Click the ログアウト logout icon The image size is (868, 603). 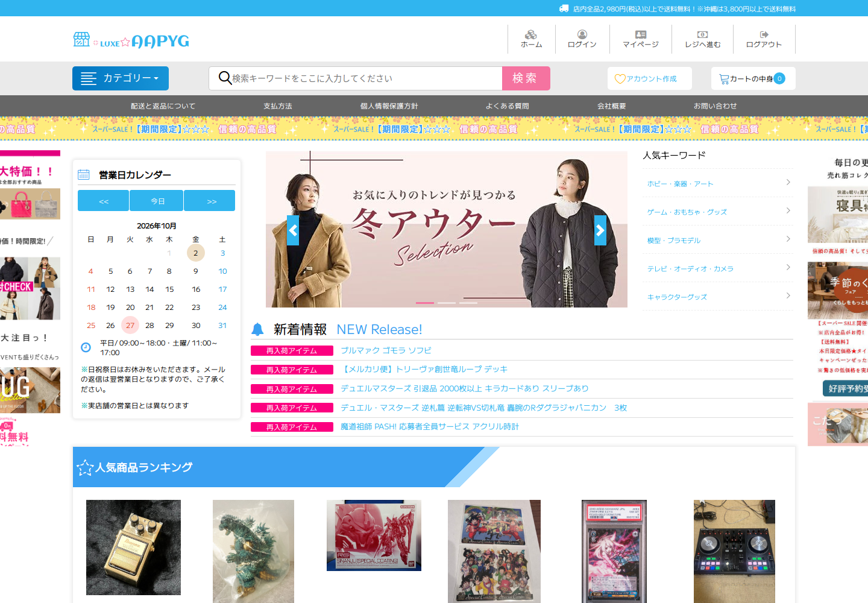click(x=764, y=34)
